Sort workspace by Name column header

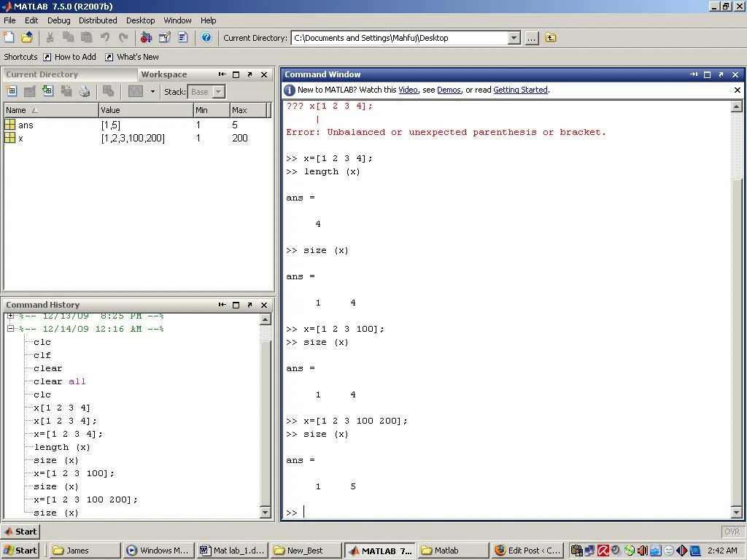pos(50,110)
